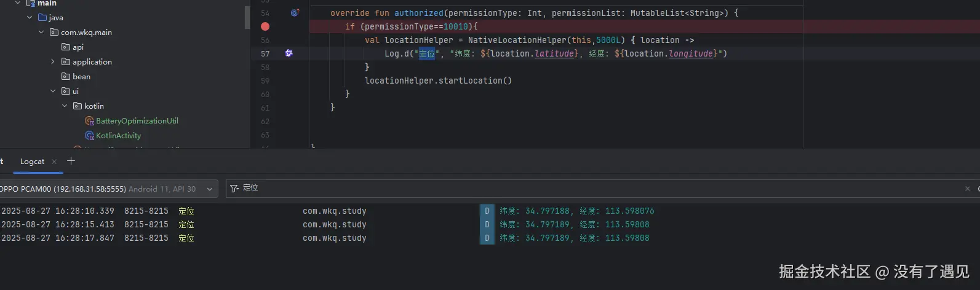
Task: Open the BatteryOptimizationUtil class file
Action: pos(137,121)
